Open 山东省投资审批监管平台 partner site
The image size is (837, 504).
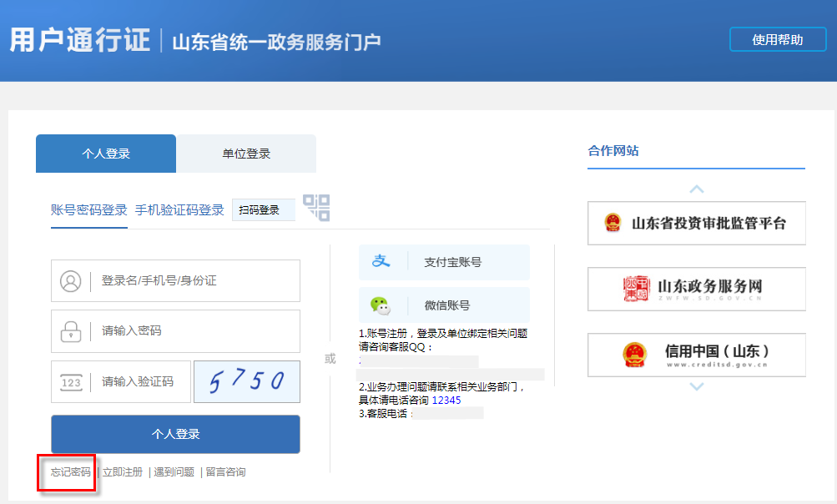pyautogui.click(x=697, y=223)
